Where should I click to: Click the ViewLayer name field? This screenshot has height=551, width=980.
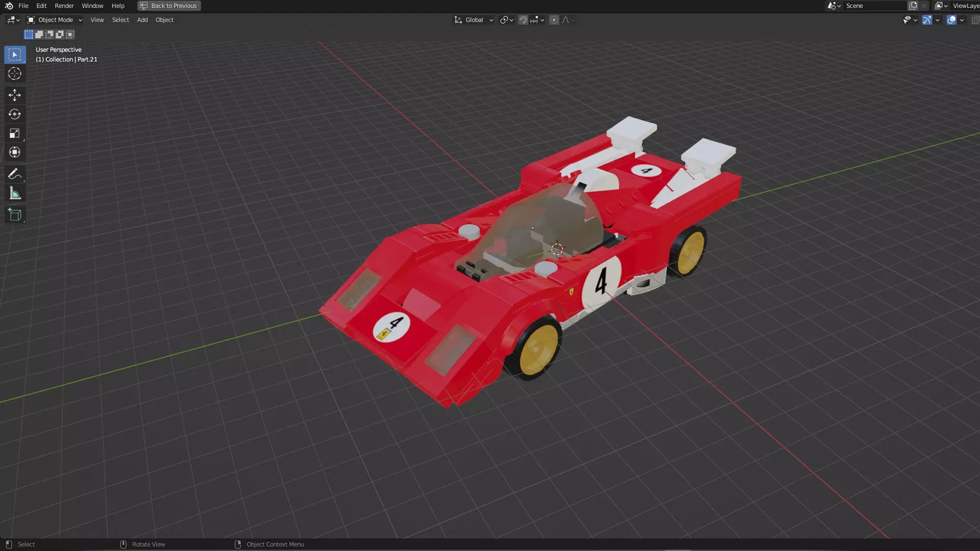(966, 6)
